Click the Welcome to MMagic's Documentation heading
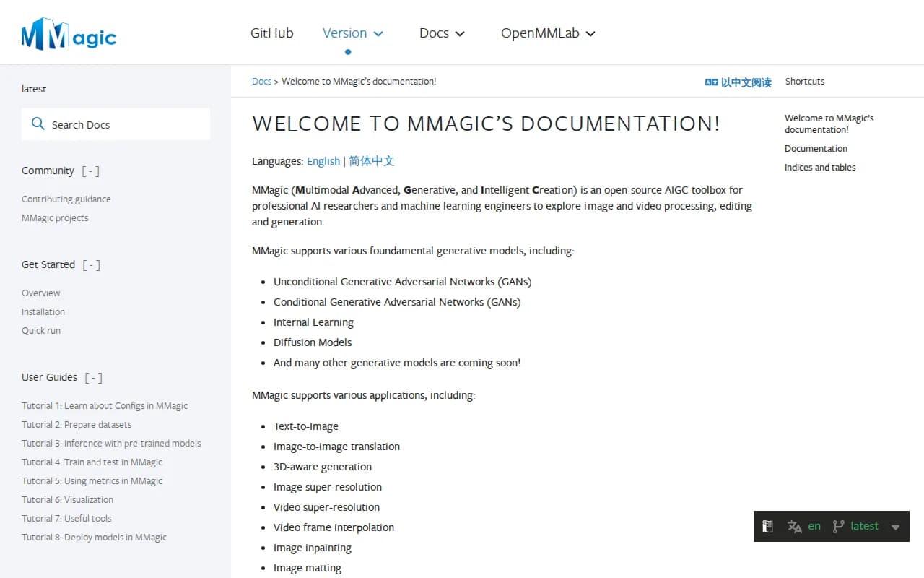Image resolution: width=924 pixels, height=578 pixels. click(x=486, y=124)
